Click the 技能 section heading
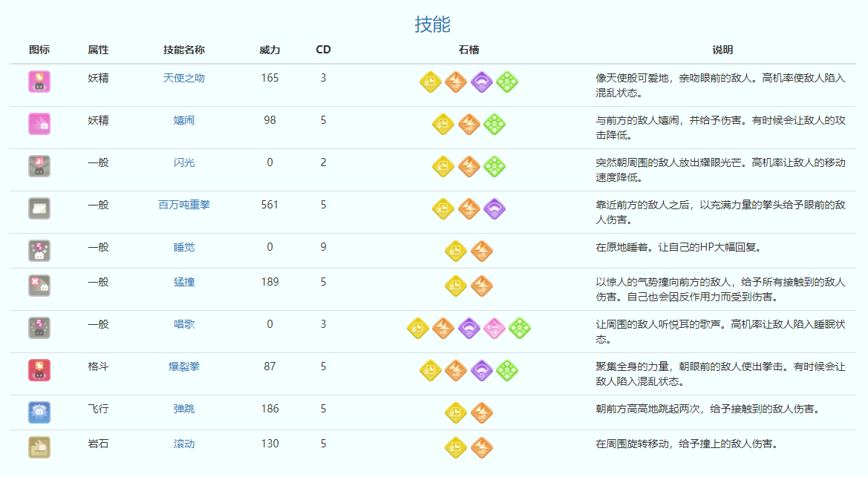This screenshot has width=868, height=477. click(x=433, y=24)
